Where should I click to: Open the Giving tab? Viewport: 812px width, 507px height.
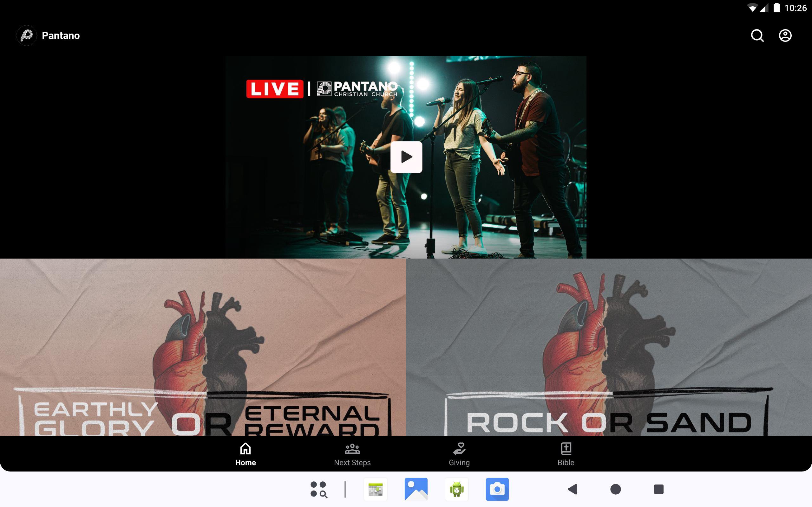[x=459, y=454]
